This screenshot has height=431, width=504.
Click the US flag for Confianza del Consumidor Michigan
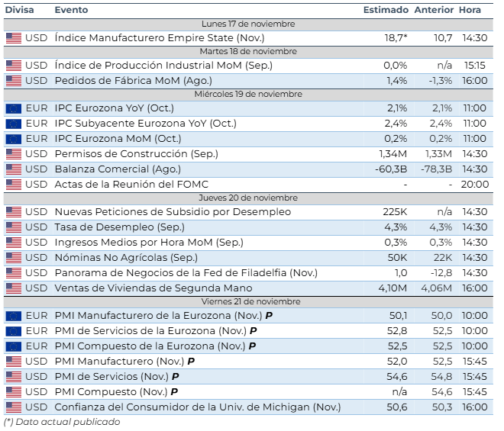point(14,407)
